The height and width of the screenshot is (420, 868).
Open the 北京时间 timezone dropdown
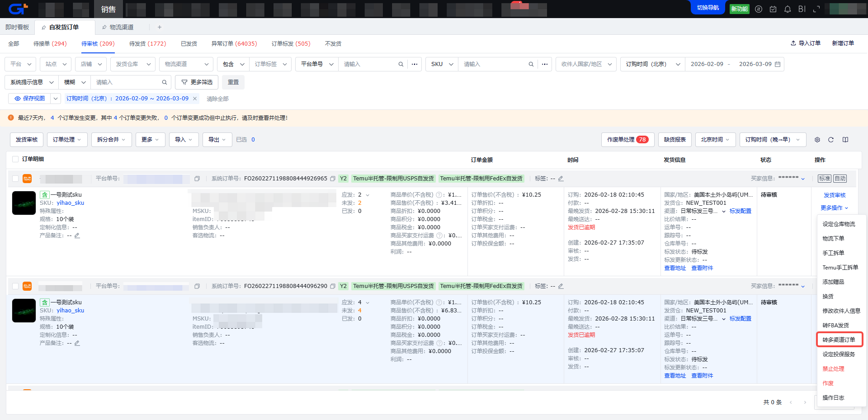pos(715,140)
